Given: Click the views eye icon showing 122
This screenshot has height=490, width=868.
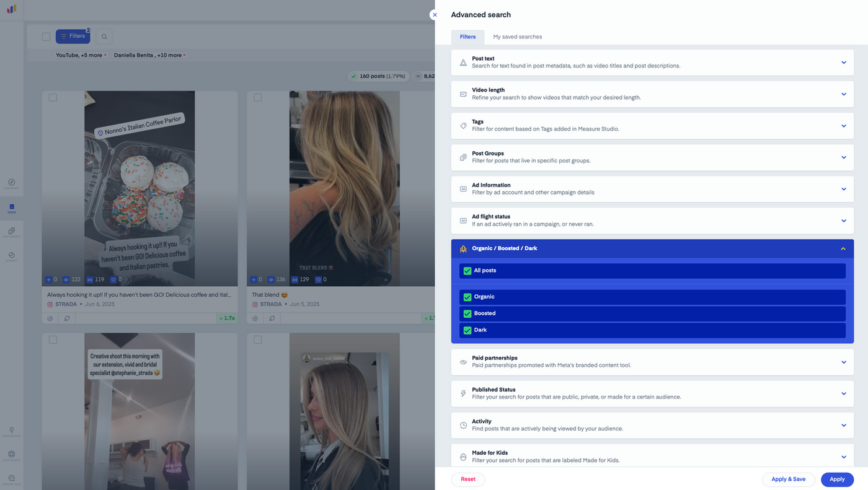Looking at the screenshot, I should (67, 279).
